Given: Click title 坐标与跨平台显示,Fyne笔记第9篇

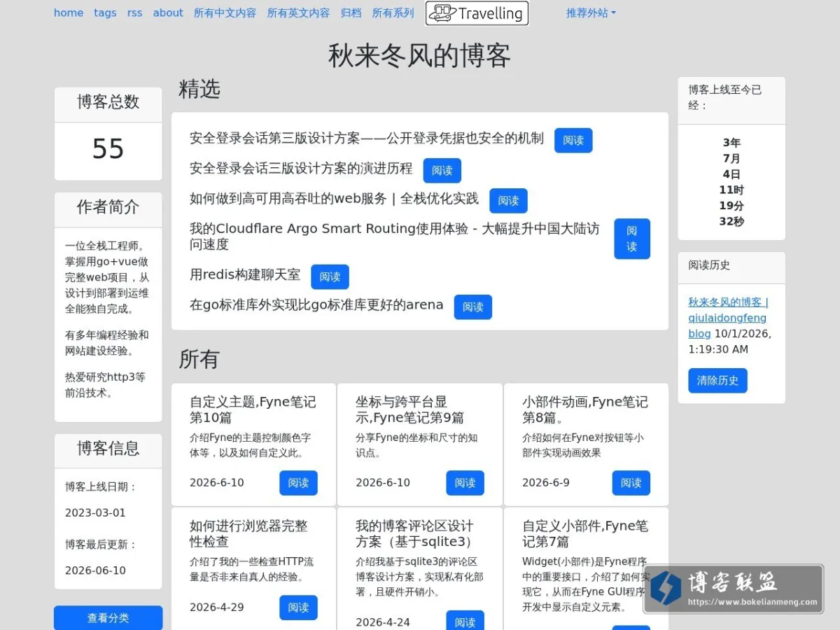Looking at the screenshot, I should (409, 409).
